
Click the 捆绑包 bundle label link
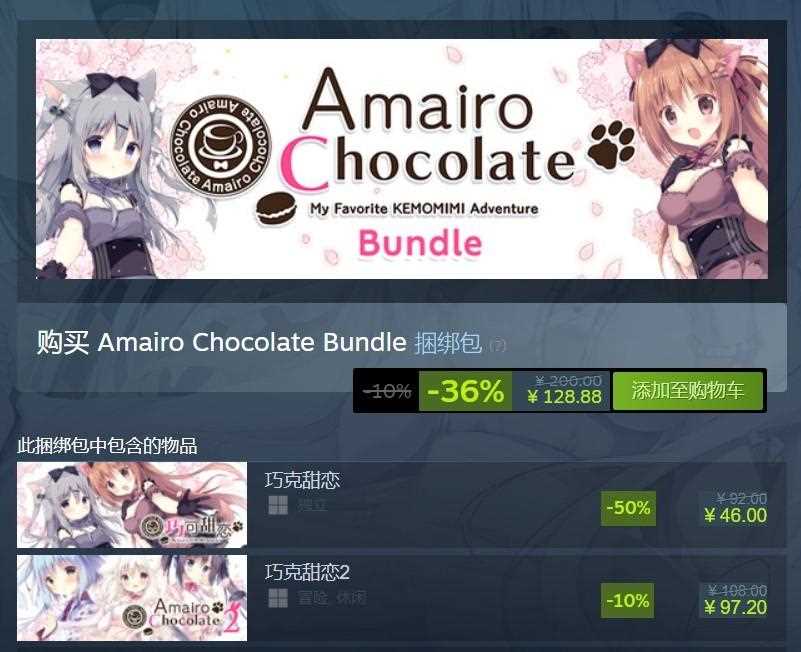(x=448, y=343)
